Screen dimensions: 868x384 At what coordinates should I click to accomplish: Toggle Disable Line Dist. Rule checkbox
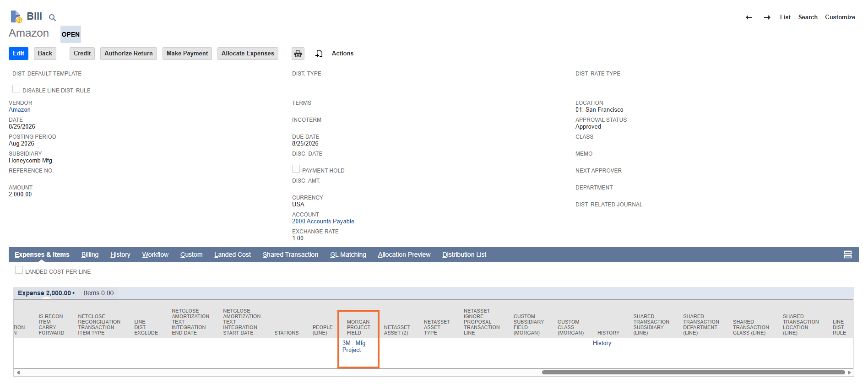tap(16, 89)
